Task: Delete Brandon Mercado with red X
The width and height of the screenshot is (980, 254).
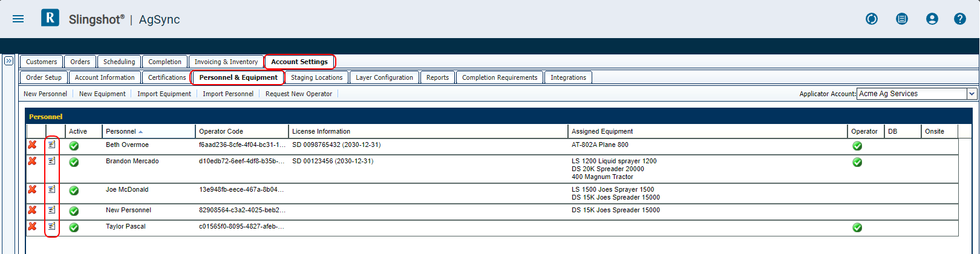Action: tap(33, 161)
